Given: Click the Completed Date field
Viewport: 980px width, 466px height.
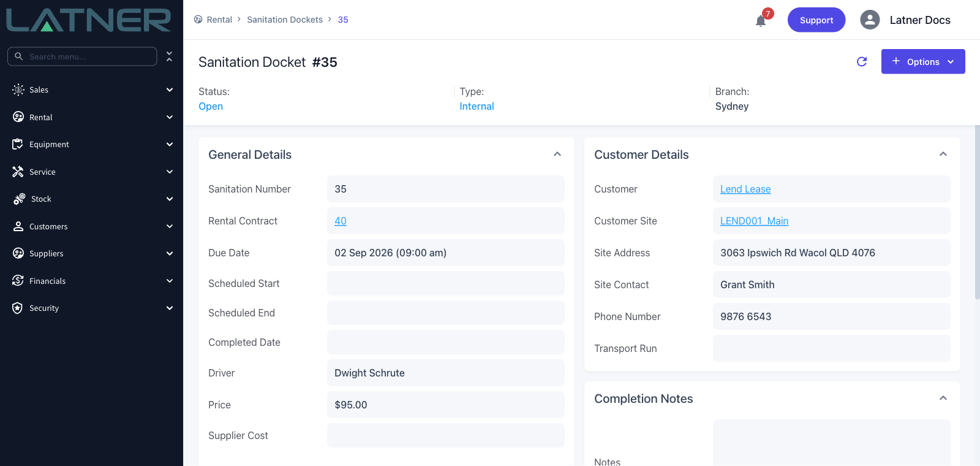Looking at the screenshot, I should click(446, 342).
